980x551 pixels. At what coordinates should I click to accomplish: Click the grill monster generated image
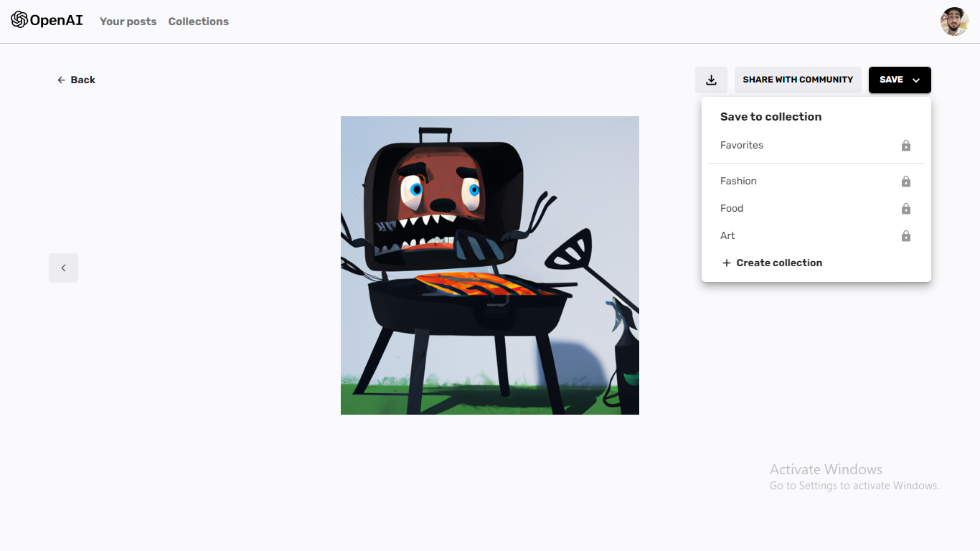(490, 265)
